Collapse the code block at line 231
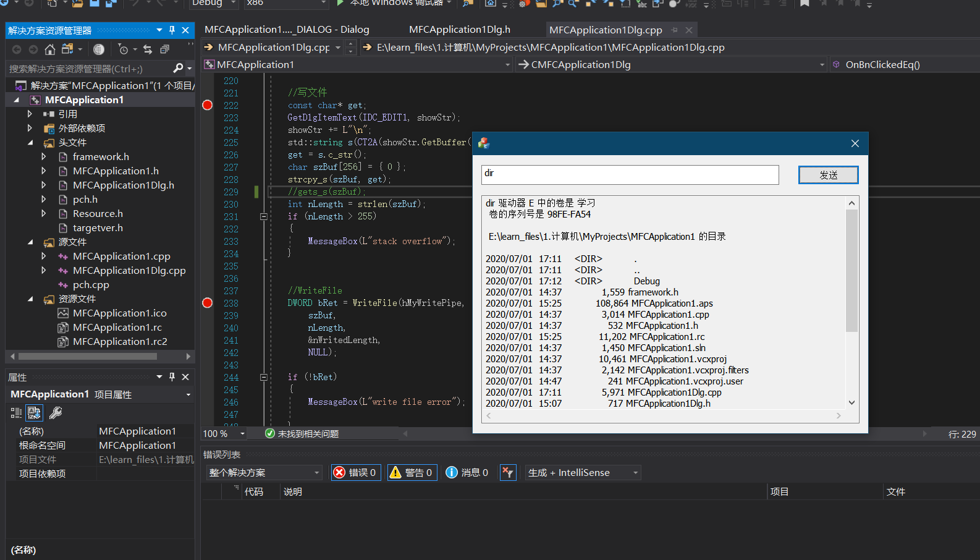 pos(264,216)
